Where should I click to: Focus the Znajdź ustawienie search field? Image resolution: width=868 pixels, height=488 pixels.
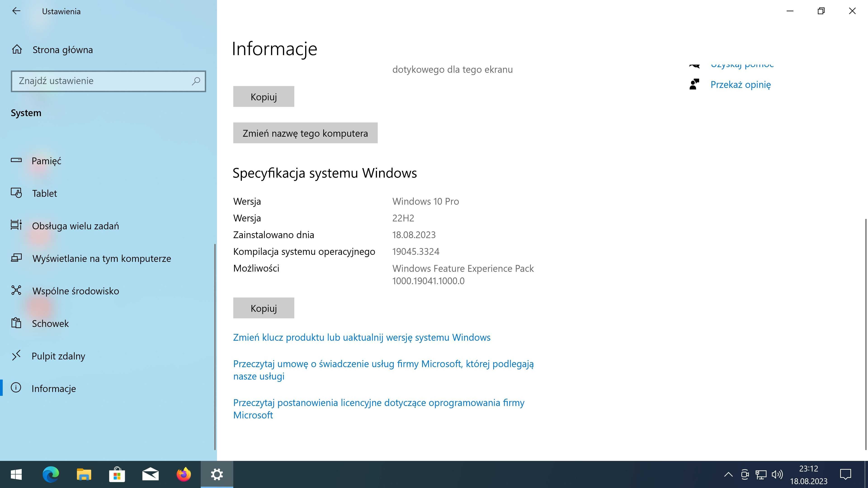[x=108, y=81]
